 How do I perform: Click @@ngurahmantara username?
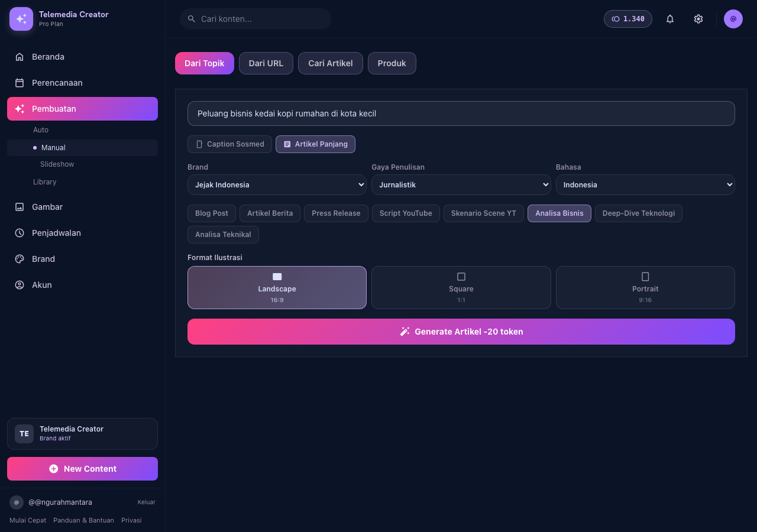(60, 502)
